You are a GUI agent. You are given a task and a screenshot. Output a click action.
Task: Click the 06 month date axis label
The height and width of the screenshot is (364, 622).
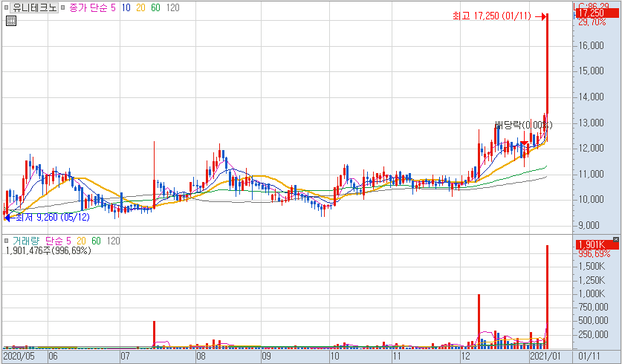[54, 356]
